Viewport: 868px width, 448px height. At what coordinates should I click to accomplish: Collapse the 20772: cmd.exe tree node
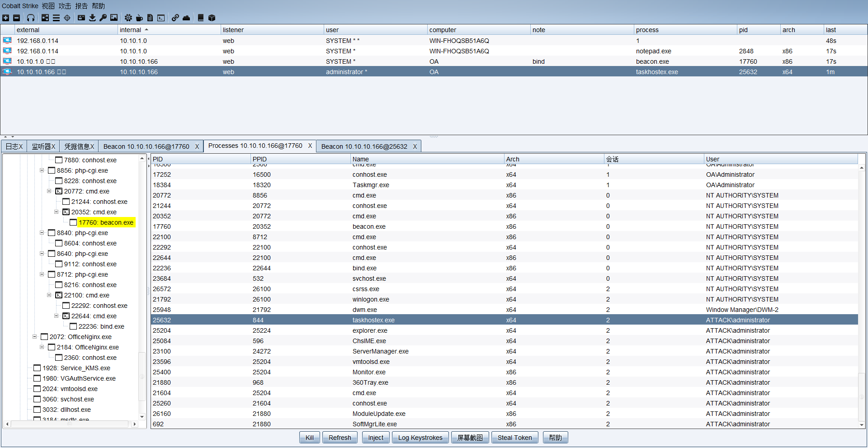[49, 191]
